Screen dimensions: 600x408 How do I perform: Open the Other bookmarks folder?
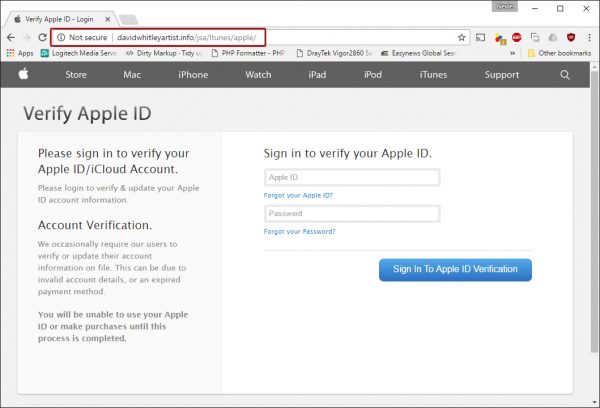pyautogui.click(x=559, y=53)
